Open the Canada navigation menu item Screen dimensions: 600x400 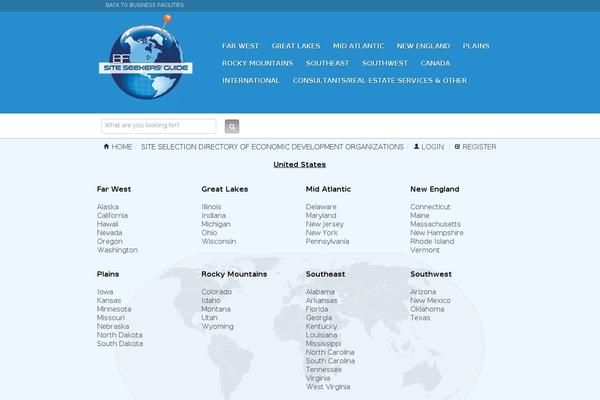click(435, 63)
